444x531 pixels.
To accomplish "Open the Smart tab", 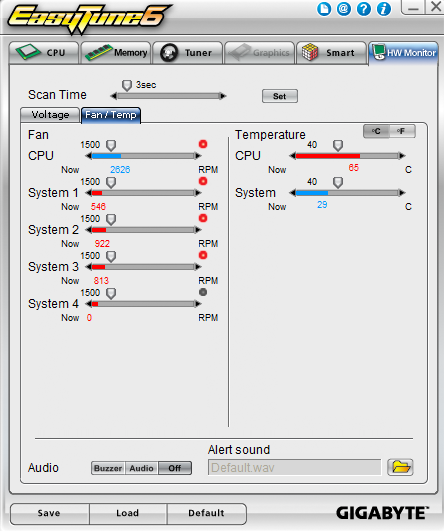I will pyautogui.click(x=331, y=53).
